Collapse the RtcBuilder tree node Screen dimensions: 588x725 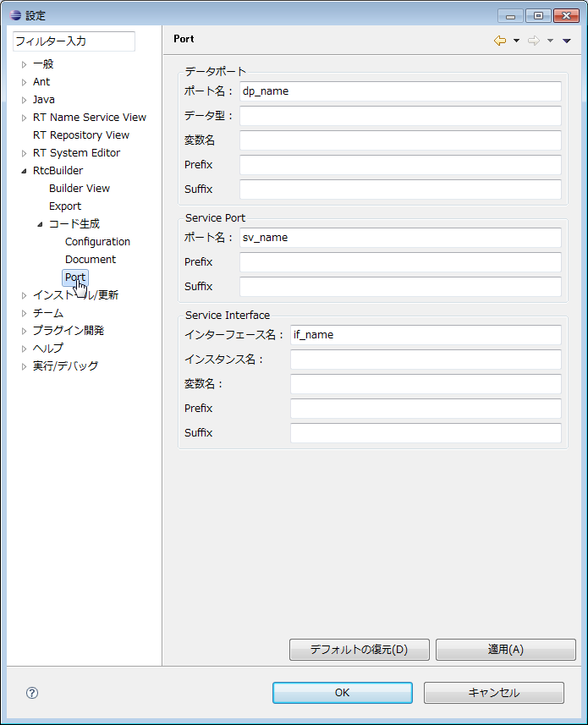(24, 171)
